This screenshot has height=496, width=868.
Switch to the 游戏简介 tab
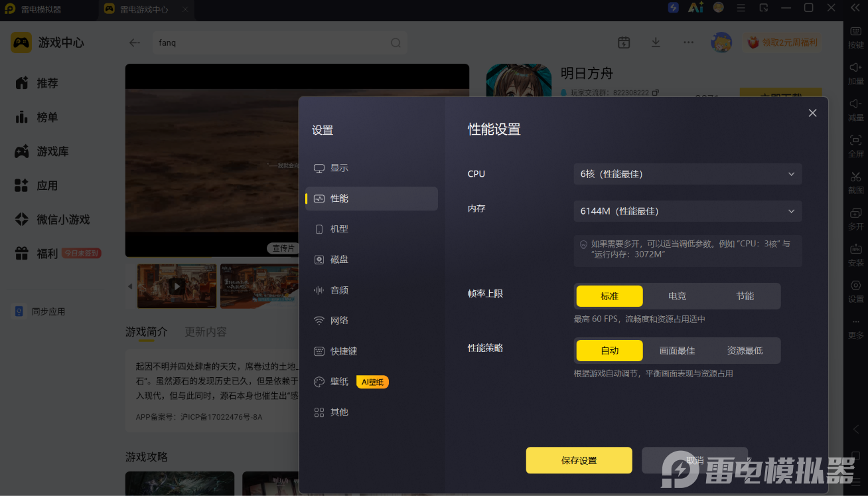pos(147,331)
